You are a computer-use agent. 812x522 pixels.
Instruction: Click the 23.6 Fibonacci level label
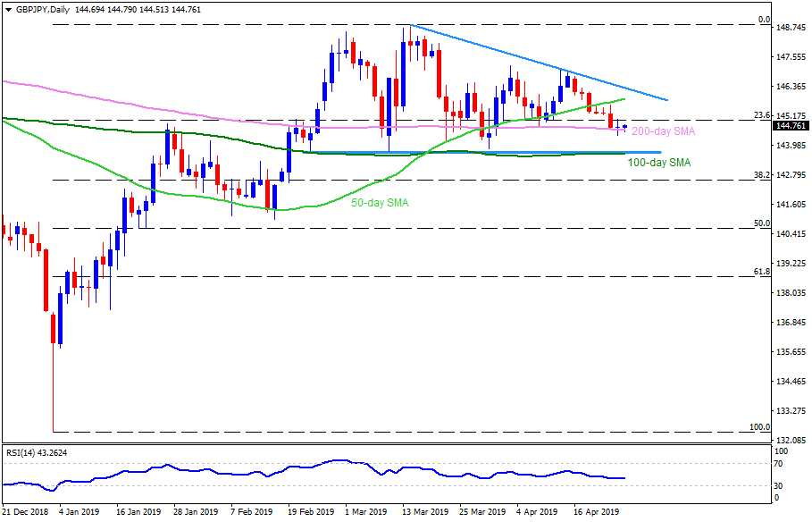click(762, 114)
